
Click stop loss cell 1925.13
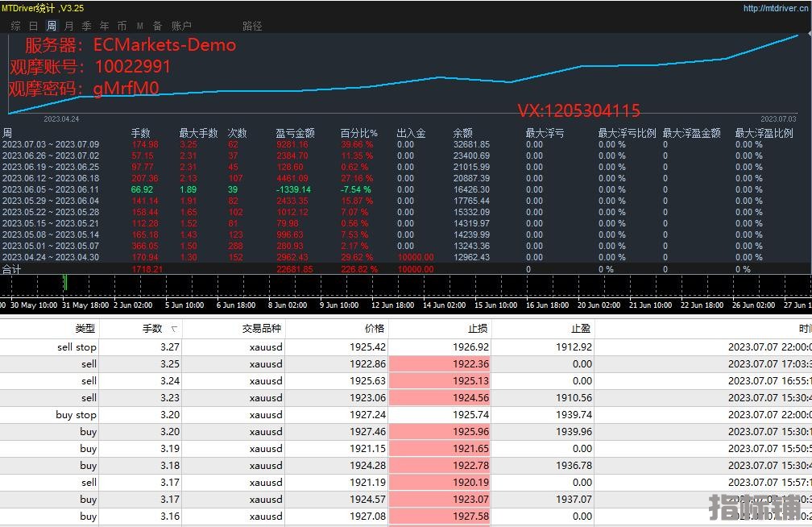pyautogui.click(x=440, y=381)
